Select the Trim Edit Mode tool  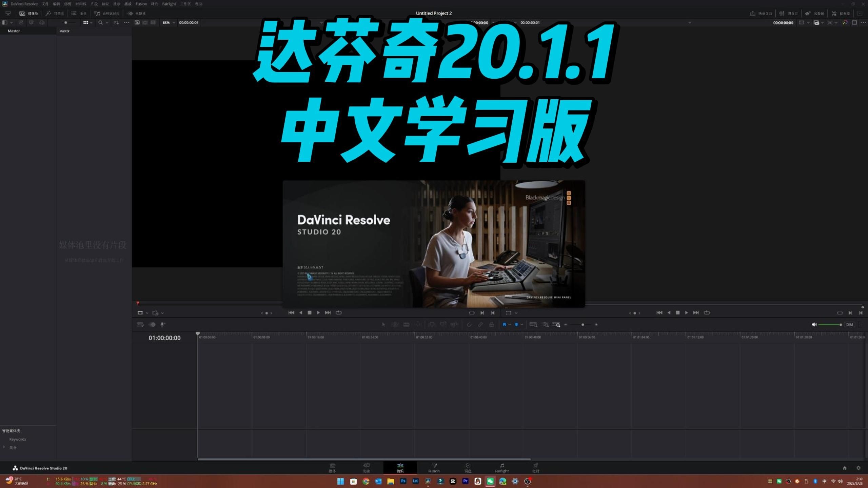coord(395,324)
